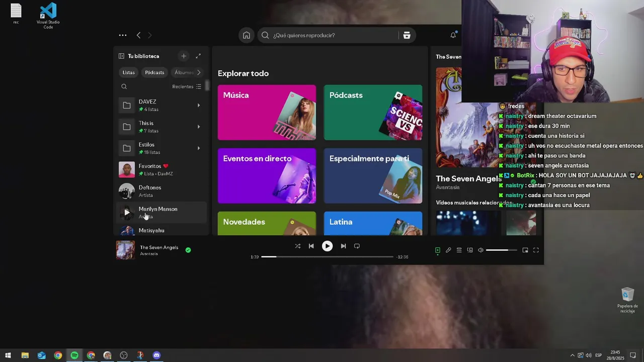Click the browse icon in the search bar
644x362 pixels.
click(407, 35)
